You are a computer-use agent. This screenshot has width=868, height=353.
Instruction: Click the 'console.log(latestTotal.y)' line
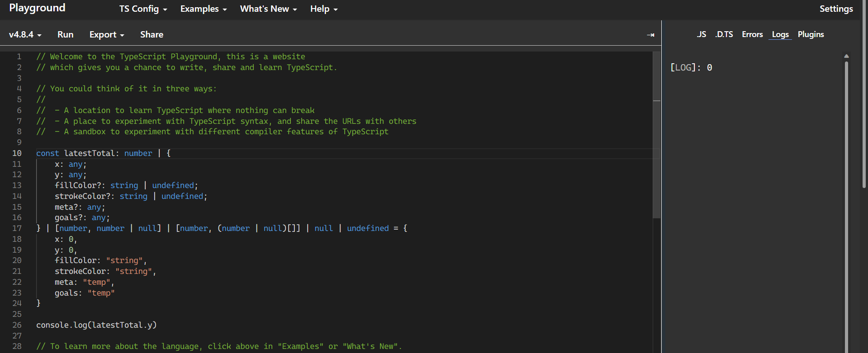pyautogui.click(x=96, y=325)
